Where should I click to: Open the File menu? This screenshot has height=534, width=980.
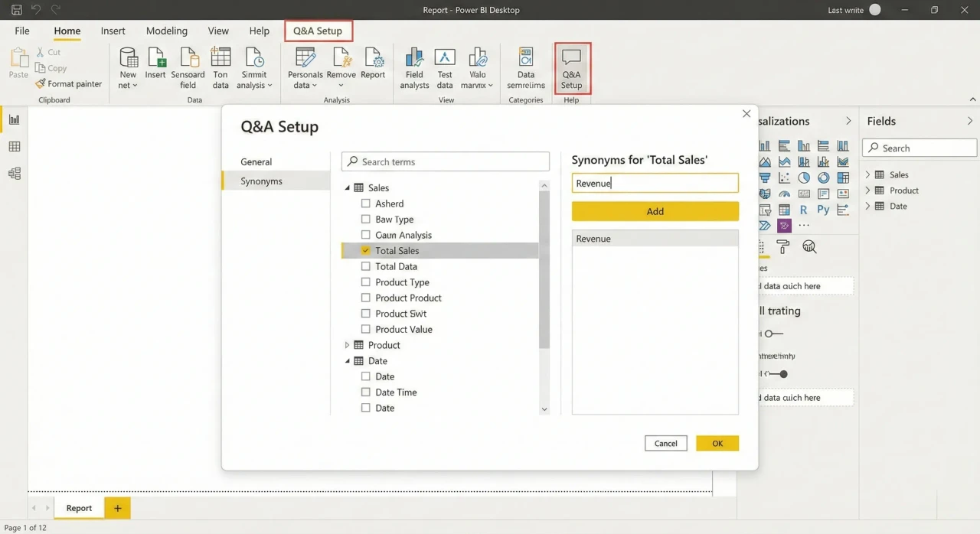click(22, 31)
